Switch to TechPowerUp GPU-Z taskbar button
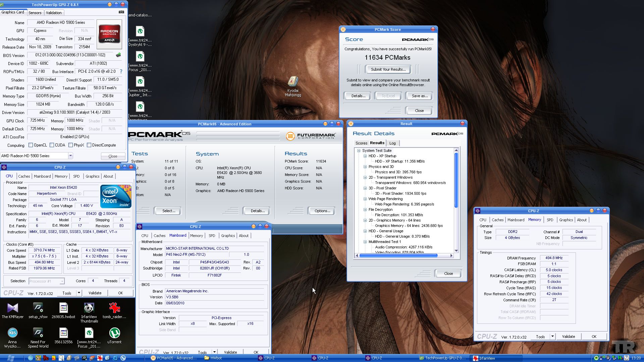 (x=443, y=358)
